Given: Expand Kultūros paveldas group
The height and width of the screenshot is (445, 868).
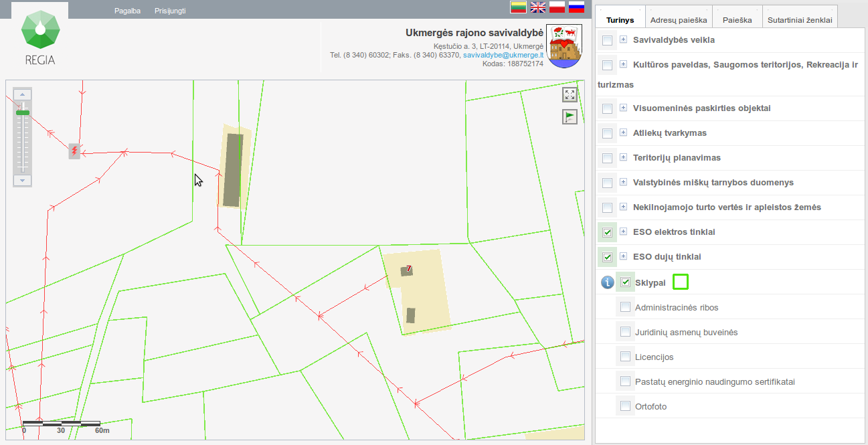Looking at the screenshot, I should coord(623,64).
